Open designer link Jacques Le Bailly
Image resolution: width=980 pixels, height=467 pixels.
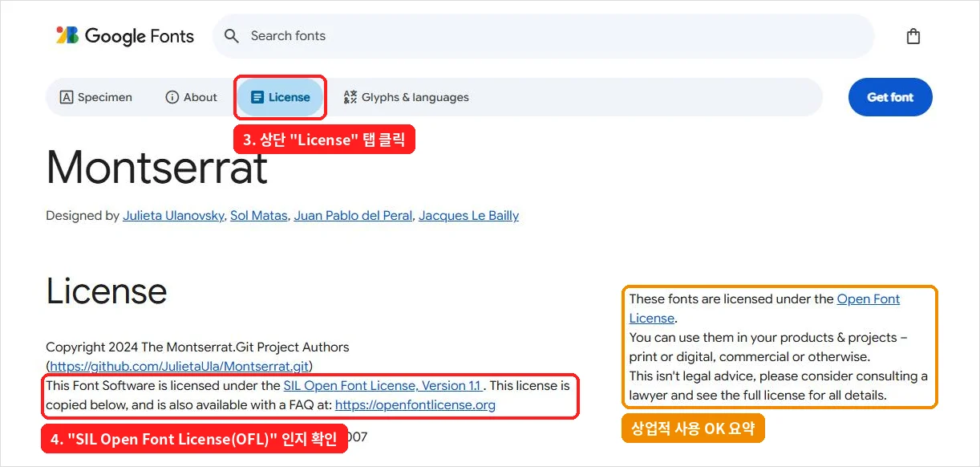tap(468, 216)
